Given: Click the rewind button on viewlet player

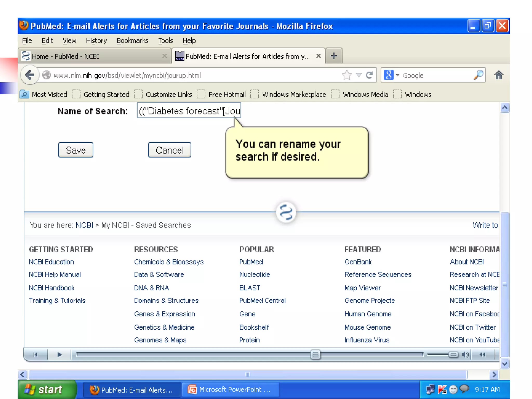Looking at the screenshot, I should click(482, 355).
